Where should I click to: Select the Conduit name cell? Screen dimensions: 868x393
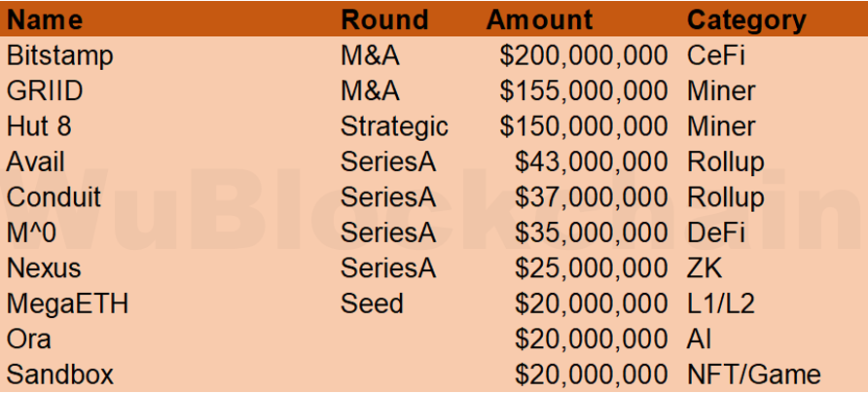pos(54,197)
